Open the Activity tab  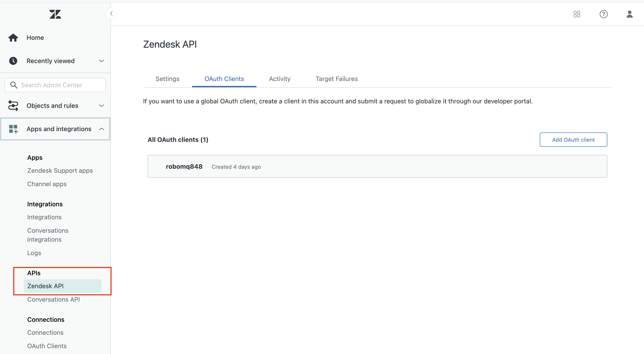tap(280, 79)
